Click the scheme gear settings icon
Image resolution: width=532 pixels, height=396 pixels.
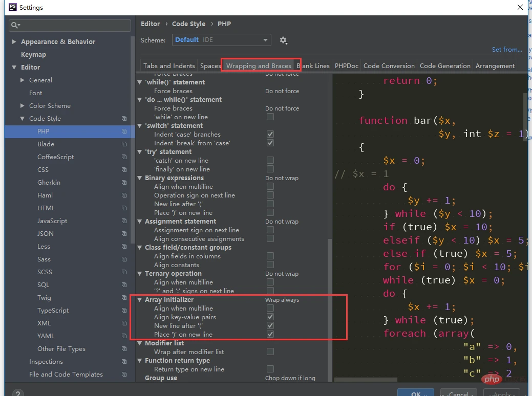pyautogui.click(x=283, y=40)
